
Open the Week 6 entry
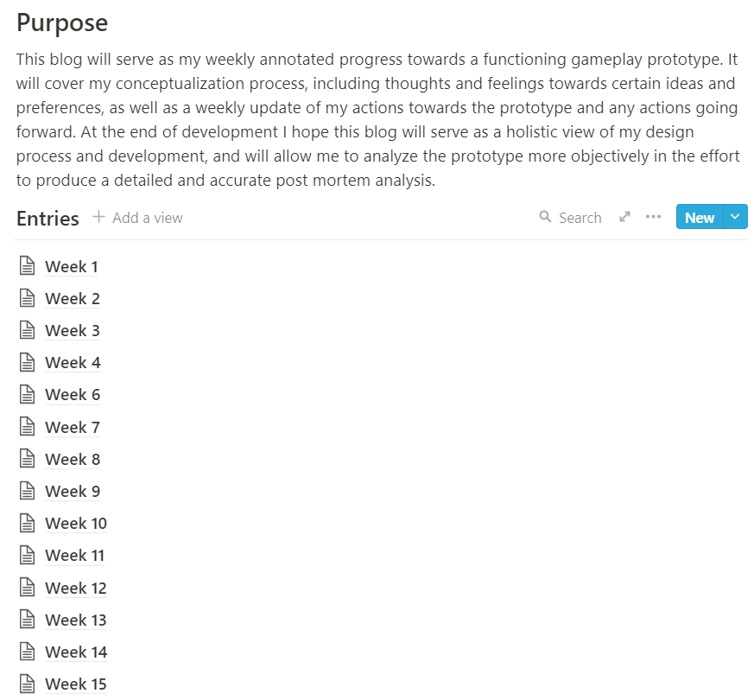pyautogui.click(x=73, y=395)
